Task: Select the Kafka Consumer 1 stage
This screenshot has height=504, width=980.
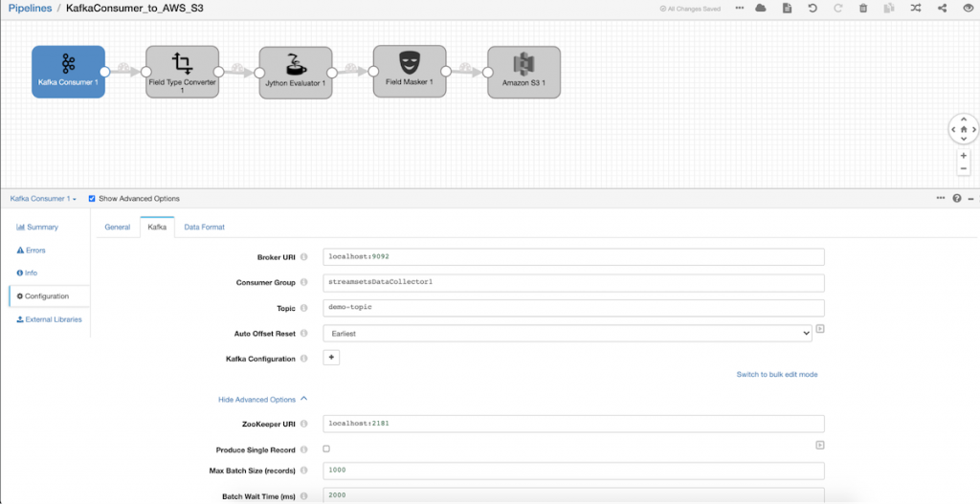Action: click(x=68, y=72)
